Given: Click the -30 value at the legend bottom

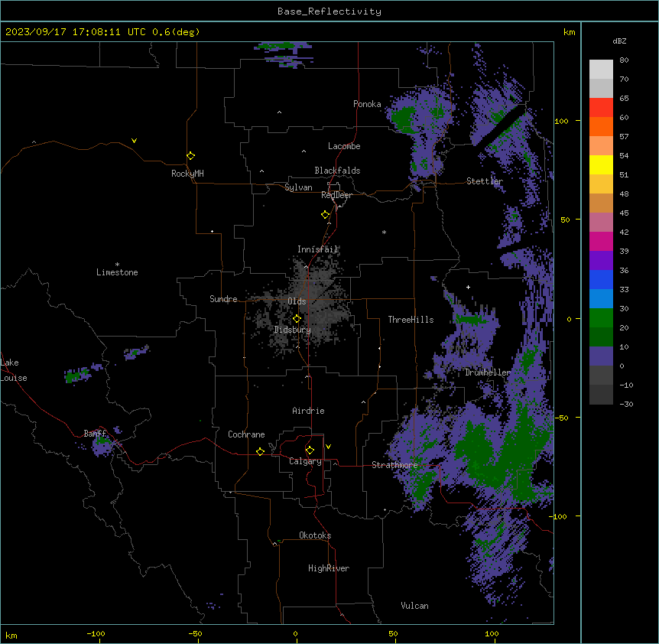Looking at the screenshot, I should point(626,404).
